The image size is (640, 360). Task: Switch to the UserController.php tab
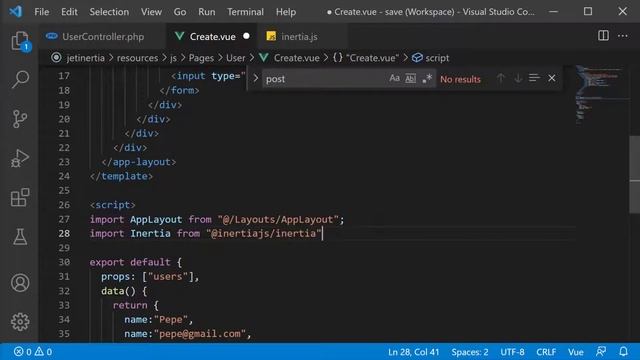[102, 36]
